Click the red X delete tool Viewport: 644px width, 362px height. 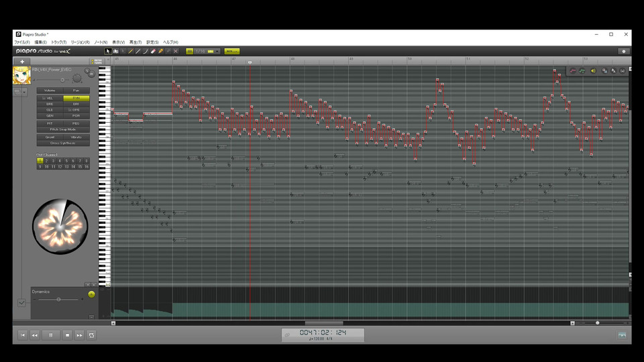click(x=176, y=52)
